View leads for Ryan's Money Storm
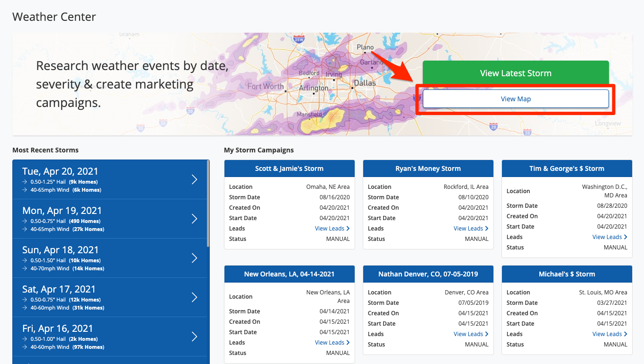The image size is (644, 364). pyautogui.click(x=471, y=229)
